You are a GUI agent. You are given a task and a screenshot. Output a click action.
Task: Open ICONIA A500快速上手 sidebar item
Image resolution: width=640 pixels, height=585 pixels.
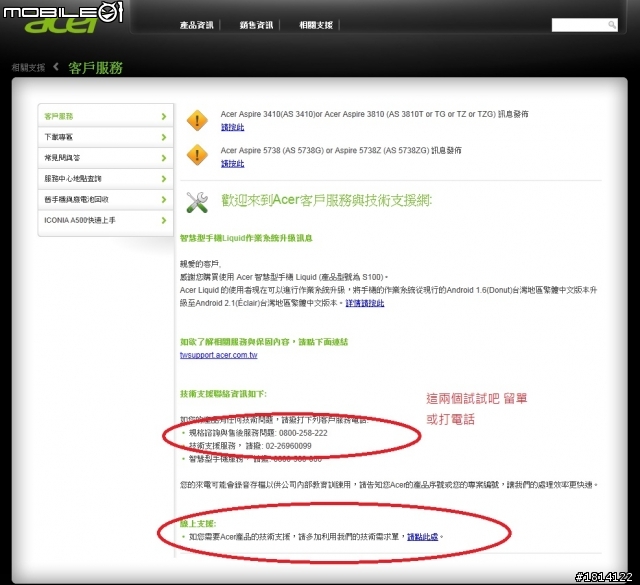point(105,220)
